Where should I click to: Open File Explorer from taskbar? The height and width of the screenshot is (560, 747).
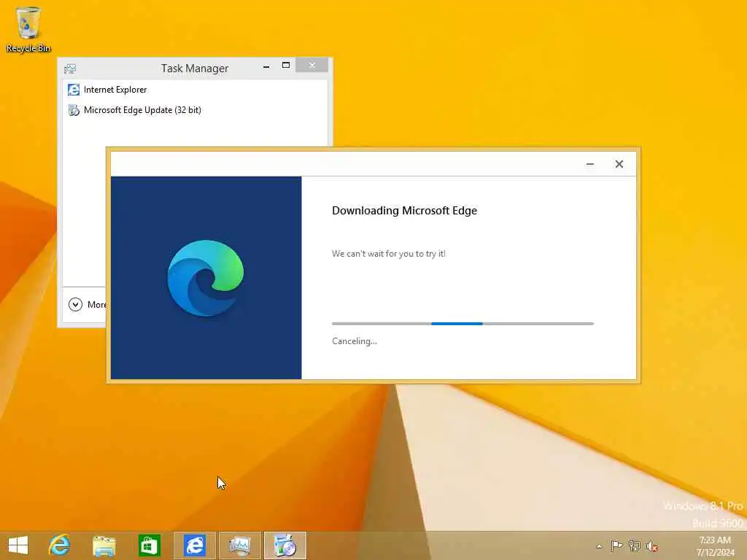(x=104, y=545)
